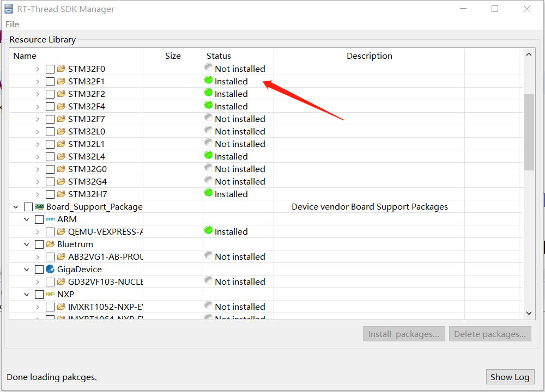The image size is (545, 392).
Task: Check the STM32F0 checkbox
Action: point(50,69)
